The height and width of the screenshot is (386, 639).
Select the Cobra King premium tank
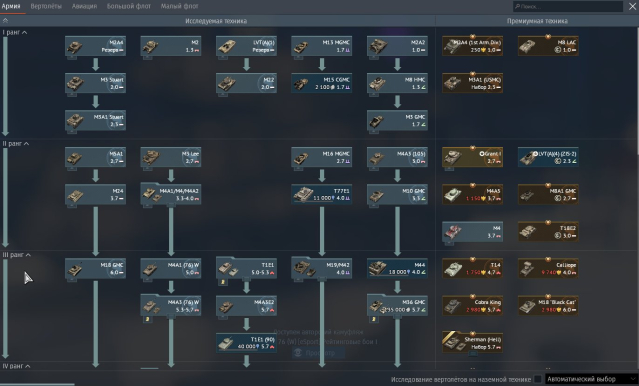click(472, 306)
